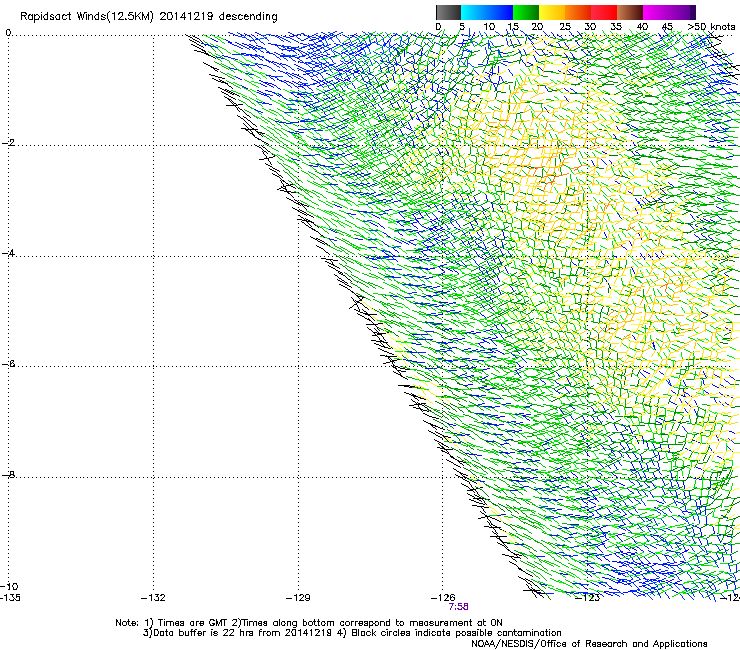Image resolution: width=740 pixels, height=650 pixels.
Task: Click the red 30-35 knots color swatch
Action: click(604, 12)
